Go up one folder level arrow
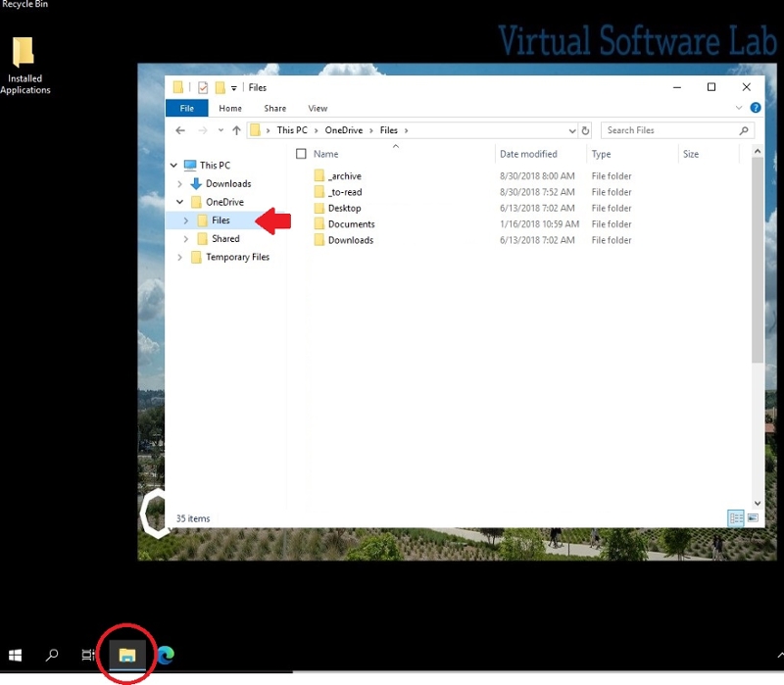784x685 pixels. (x=236, y=130)
